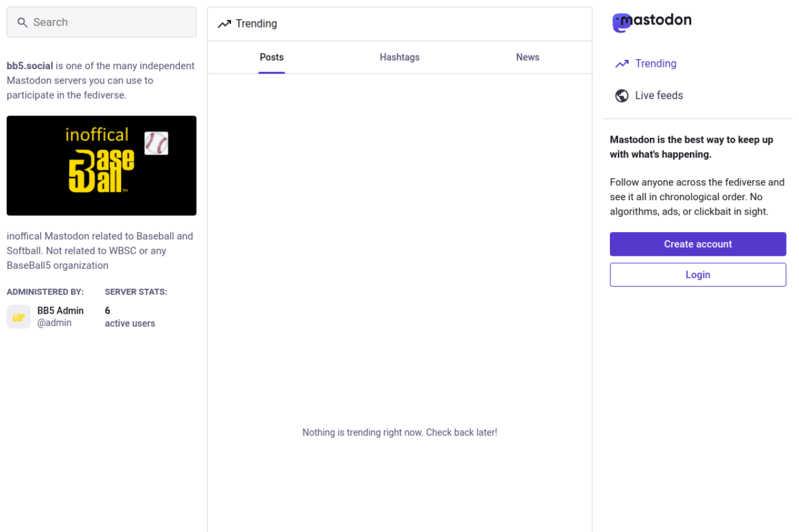Click the Trending column header icon
799x532 pixels.
pyautogui.click(x=224, y=24)
